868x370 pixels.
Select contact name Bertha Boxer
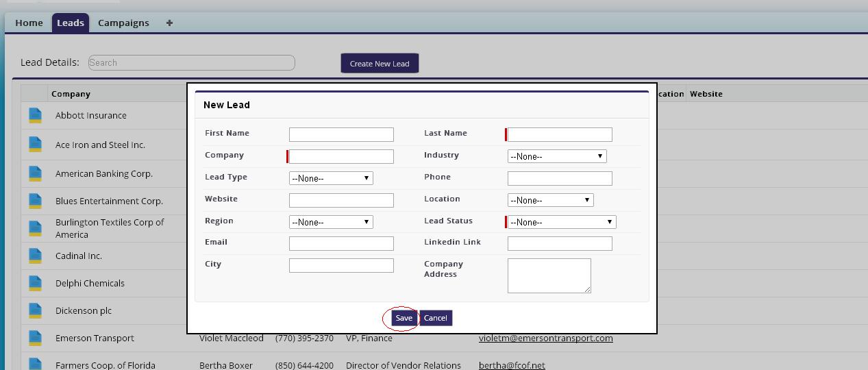click(x=226, y=365)
